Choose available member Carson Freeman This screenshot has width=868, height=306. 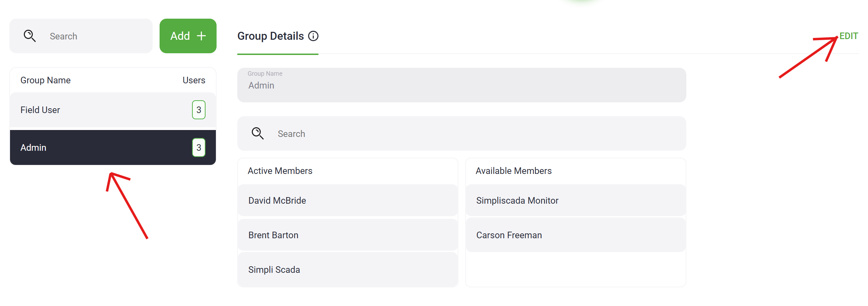[x=575, y=235]
